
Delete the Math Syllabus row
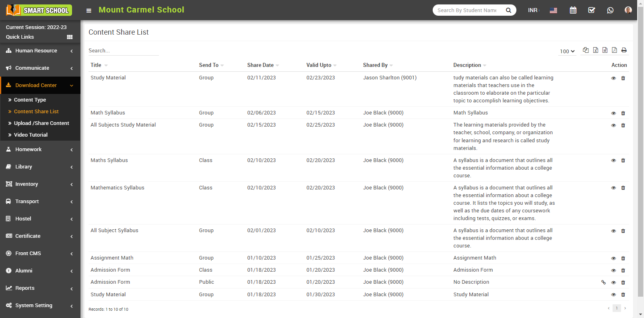pos(623,113)
